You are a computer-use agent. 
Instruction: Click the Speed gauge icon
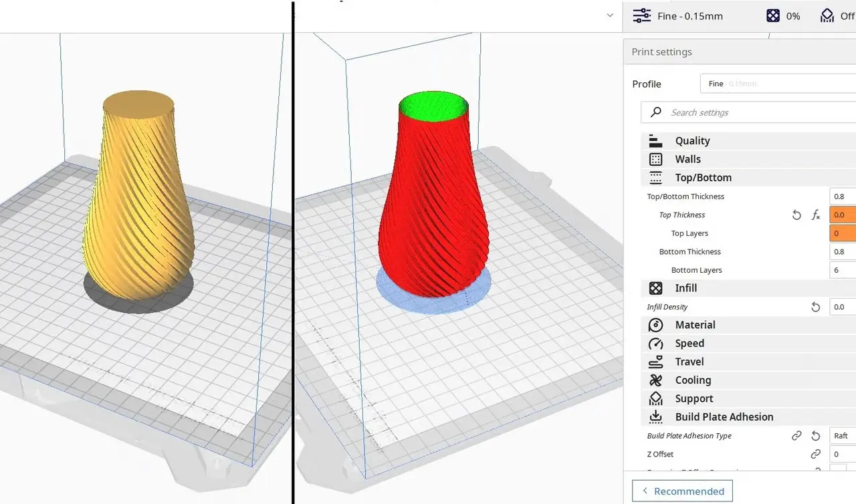pos(655,344)
